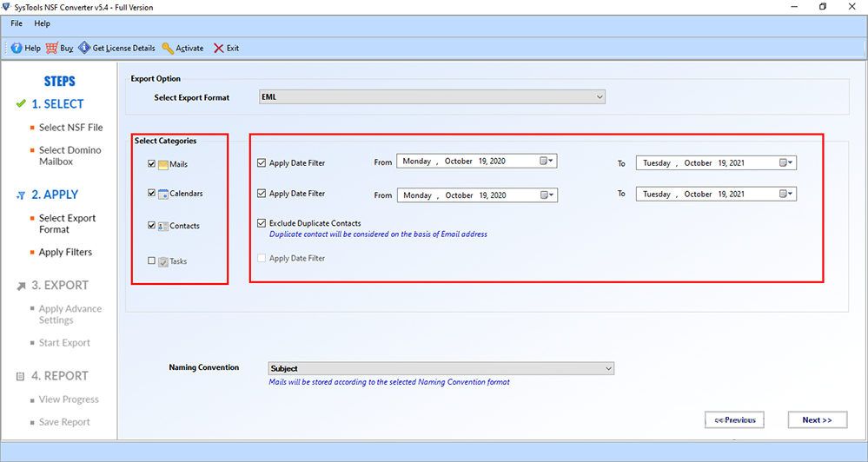This screenshot has width=868, height=462.
Task: Click the green check beside 1. SELECT
Action: [x=21, y=103]
